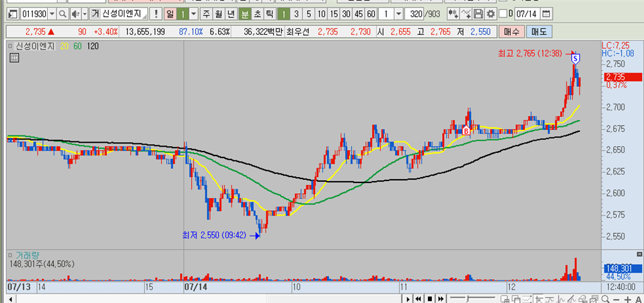Viewport: 644px width, 303px height.
Task: Click the candle count field showing 320
Action: (414, 14)
